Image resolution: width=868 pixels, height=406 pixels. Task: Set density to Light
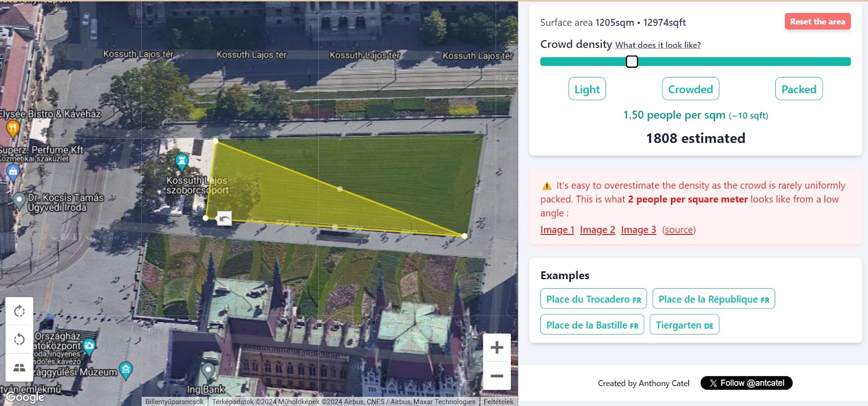tap(587, 89)
